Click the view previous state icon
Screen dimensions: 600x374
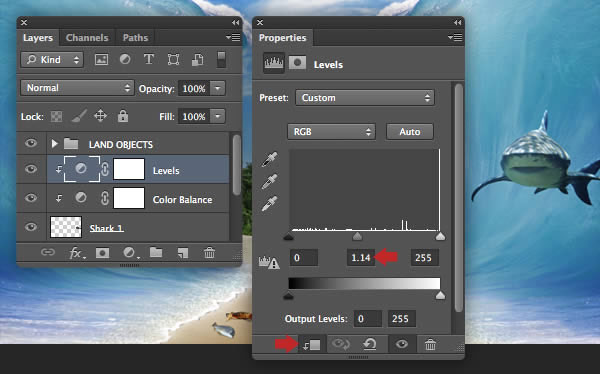[x=340, y=345]
